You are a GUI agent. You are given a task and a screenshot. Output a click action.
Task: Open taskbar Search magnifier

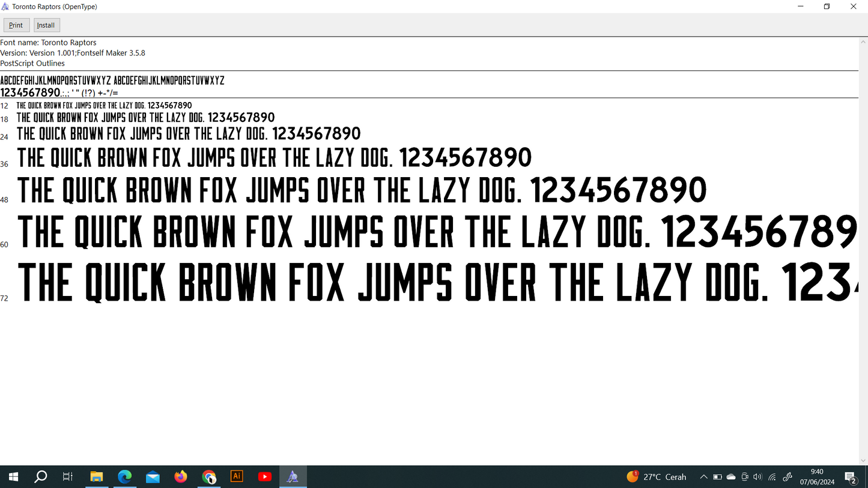pyautogui.click(x=40, y=477)
